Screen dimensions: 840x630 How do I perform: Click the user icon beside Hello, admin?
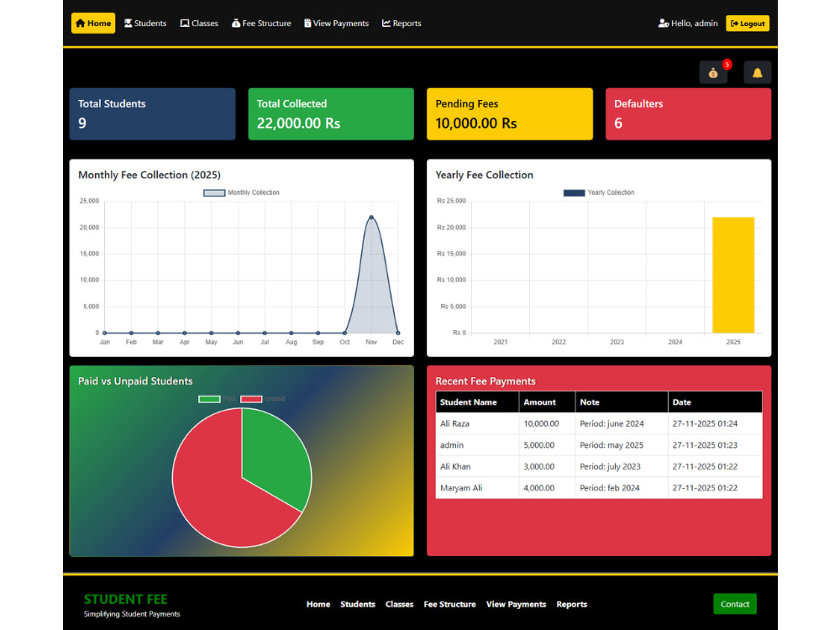point(664,24)
